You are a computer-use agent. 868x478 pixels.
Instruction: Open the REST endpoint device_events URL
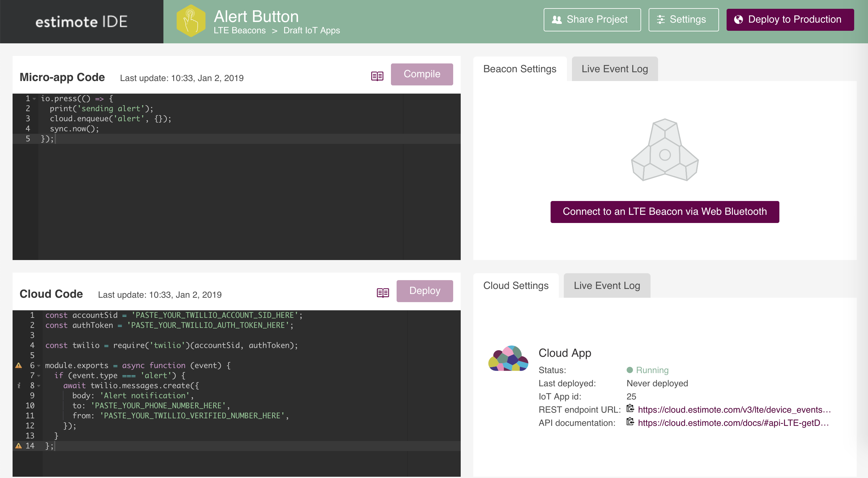734,409
